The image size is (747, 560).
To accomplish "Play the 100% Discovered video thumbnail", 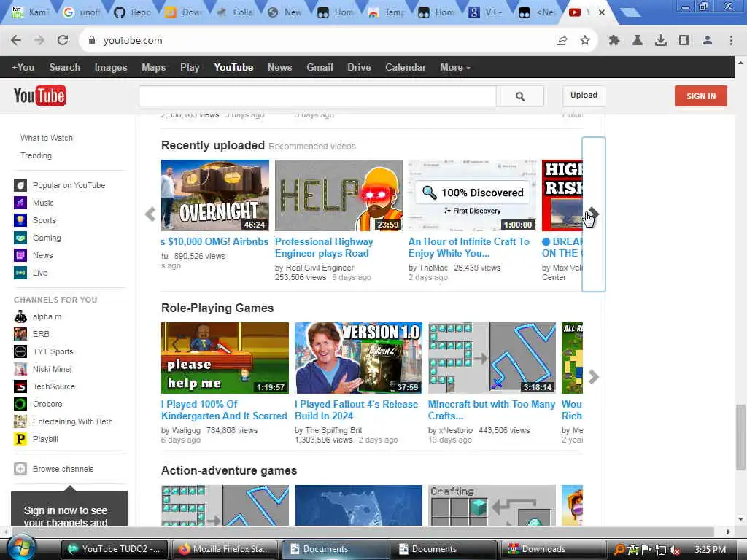I will tap(472, 195).
